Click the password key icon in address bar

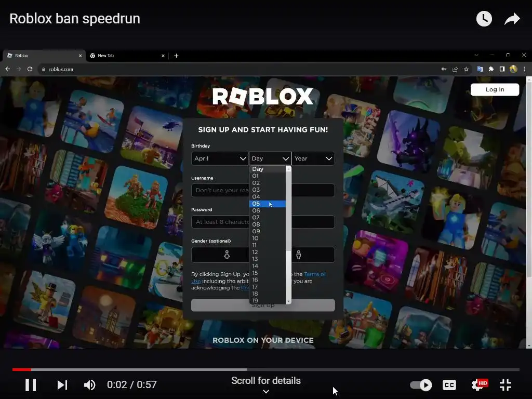pyautogui.click(x=444, y=69)
